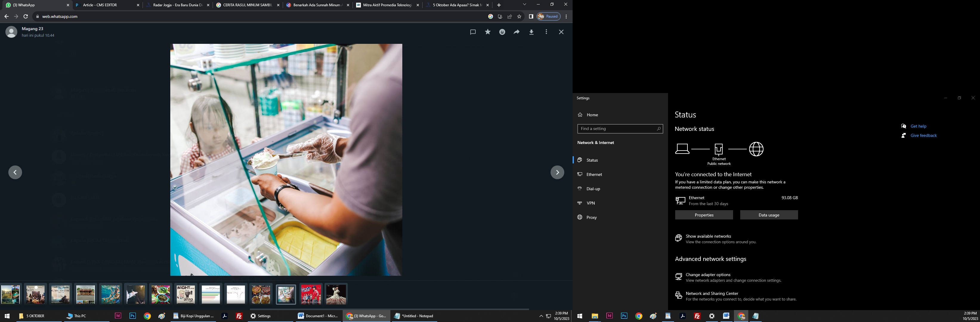The height and width of the screenshot is (322, 980).
Task: Select the white dress dancer thumbnail
Action: click(x=336, y=294)
